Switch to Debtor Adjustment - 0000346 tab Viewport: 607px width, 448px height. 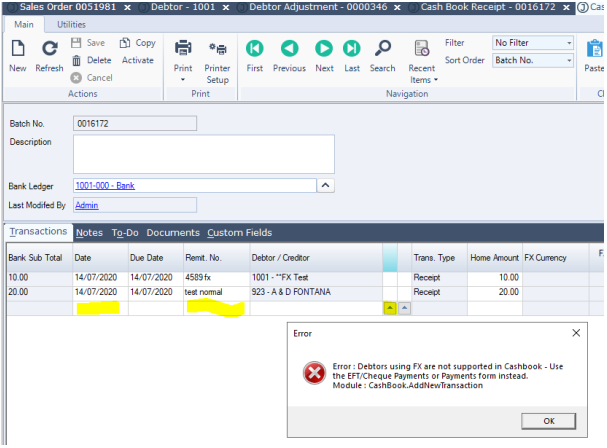point(317,7)
